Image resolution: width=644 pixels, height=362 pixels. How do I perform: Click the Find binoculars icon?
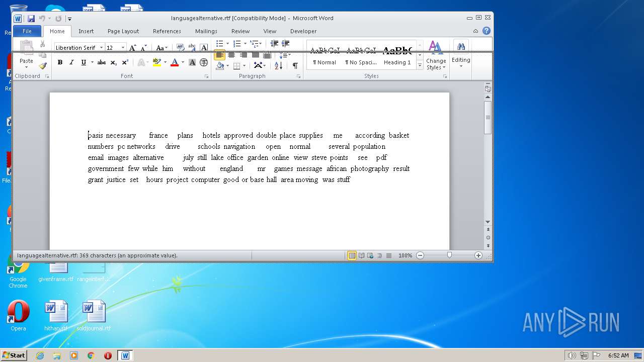coord(461,47)
